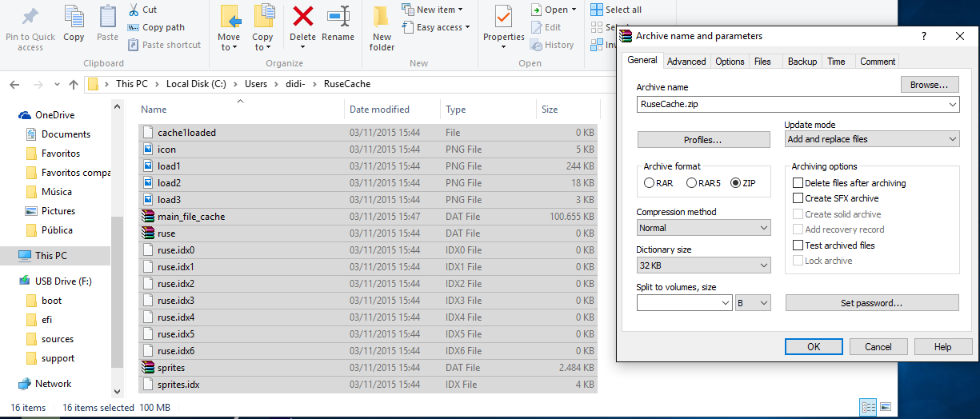This screenshot has width=980, height=419.
Task: Click the Copy to icon
Action: pos(263,16)
